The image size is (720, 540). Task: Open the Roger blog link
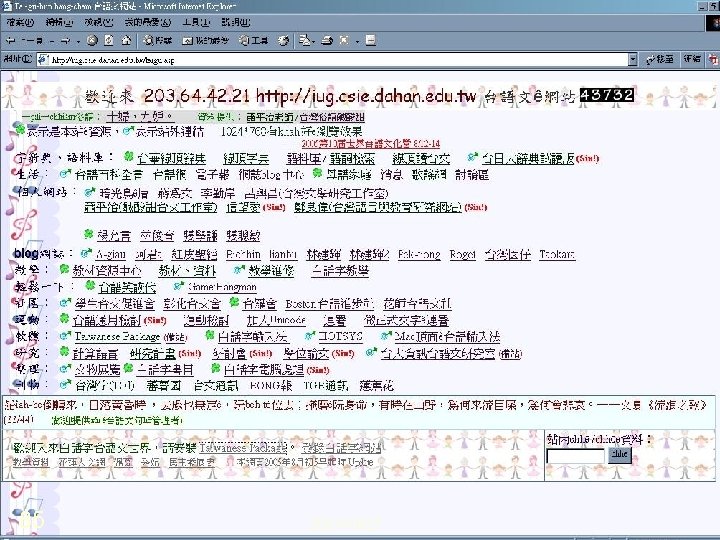[x=462, y=254]
